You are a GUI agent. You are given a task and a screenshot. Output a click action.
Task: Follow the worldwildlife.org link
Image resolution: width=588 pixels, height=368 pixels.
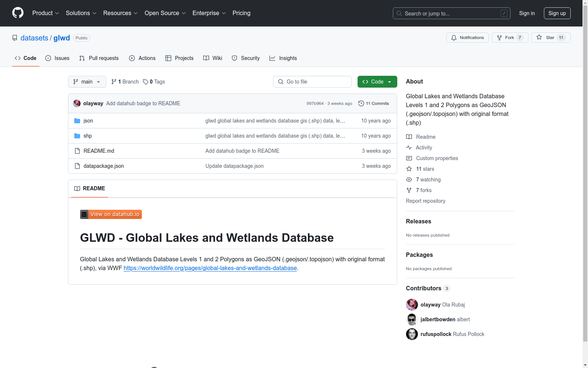click(210, 268)
